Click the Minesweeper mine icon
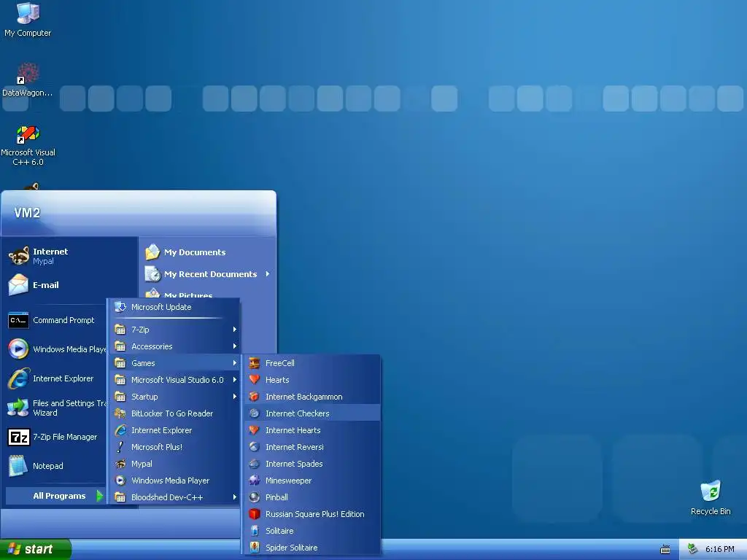Image resolution: width=747 pixels, height=560 pixels. (255, 481)
